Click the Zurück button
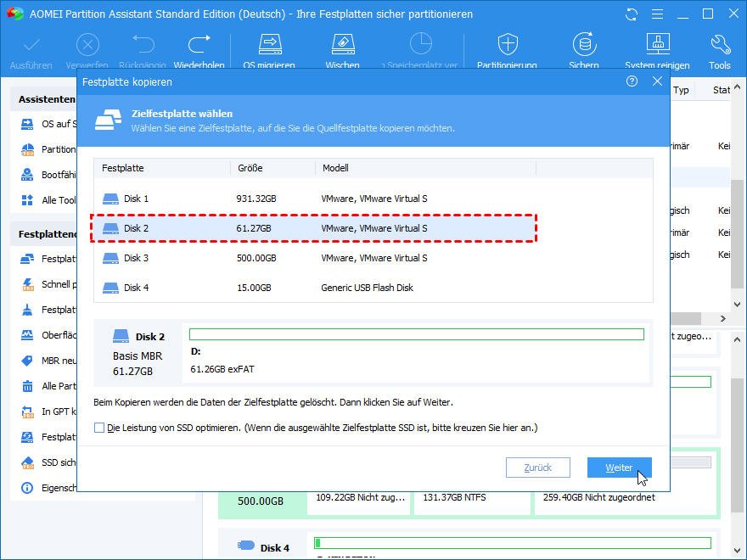 coord(538,468)
